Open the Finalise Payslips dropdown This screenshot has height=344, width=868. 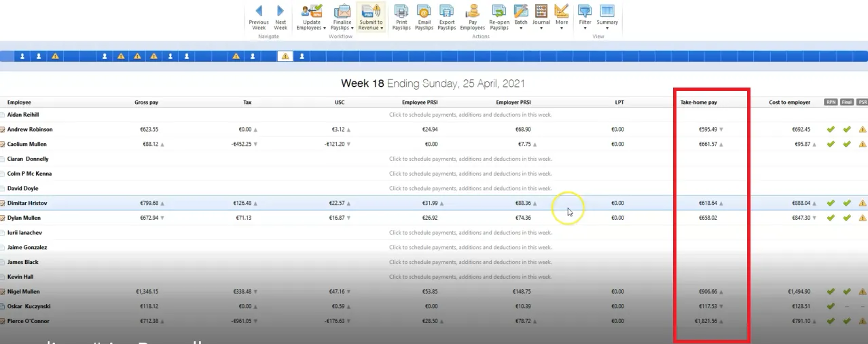point(342,17)
